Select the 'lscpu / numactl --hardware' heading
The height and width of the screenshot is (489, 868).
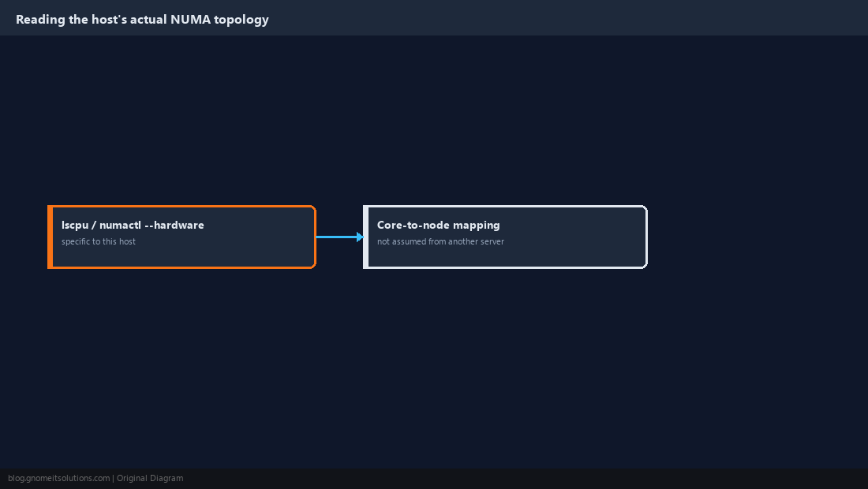point(133,225)
